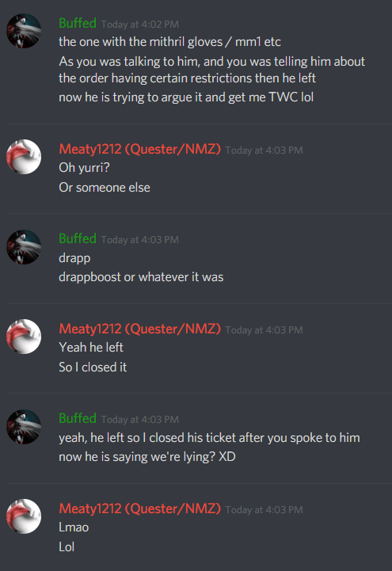
Task: Click the 'Today at 4:02 PM' timestamp
Action: pos(140,25)
